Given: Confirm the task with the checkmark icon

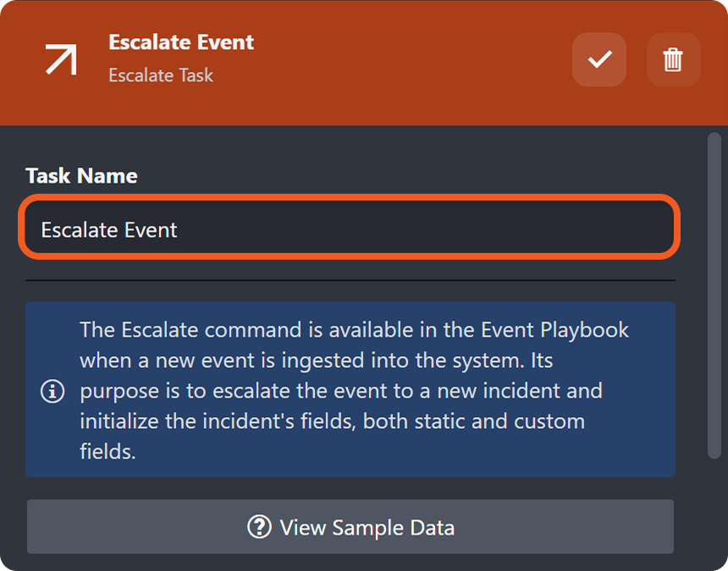Looking at the screenshot, I should [x=599, y=59].
